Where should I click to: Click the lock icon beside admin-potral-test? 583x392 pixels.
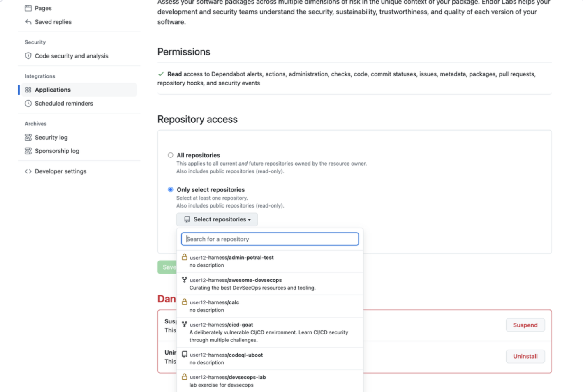click(x=185, y=257)
